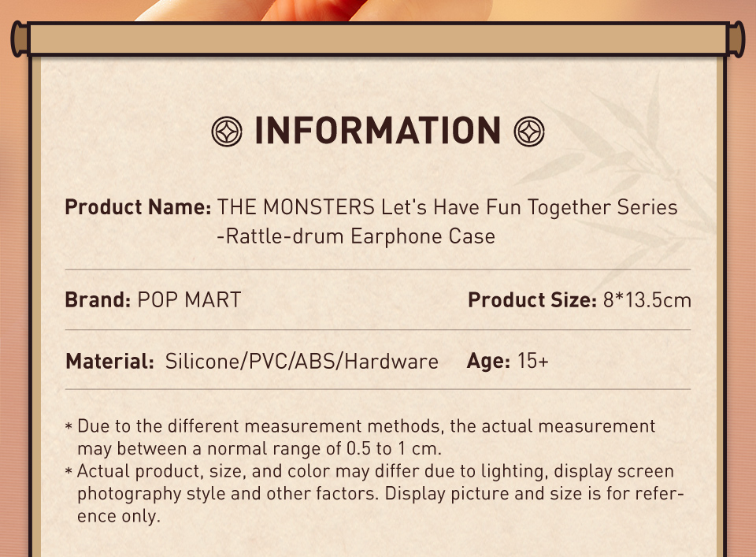756x557 pixels.
Task: Click the Product Name label
Action: [x=138, y=208]
